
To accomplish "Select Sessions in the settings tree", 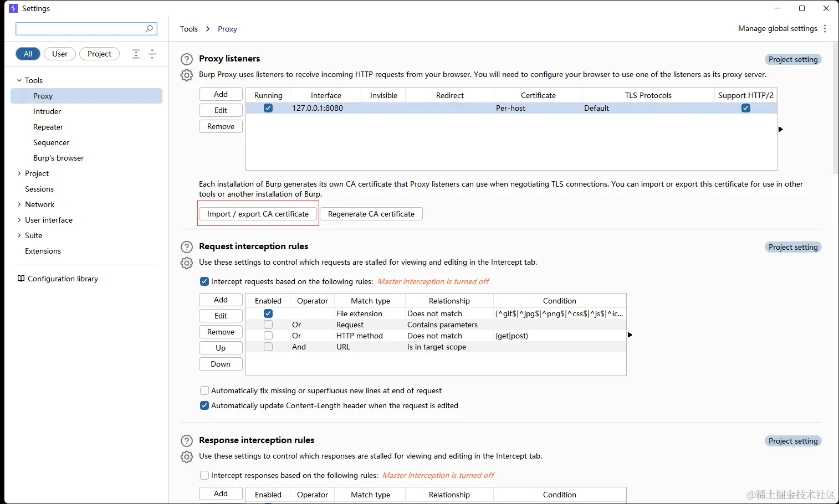I will 39,189.
